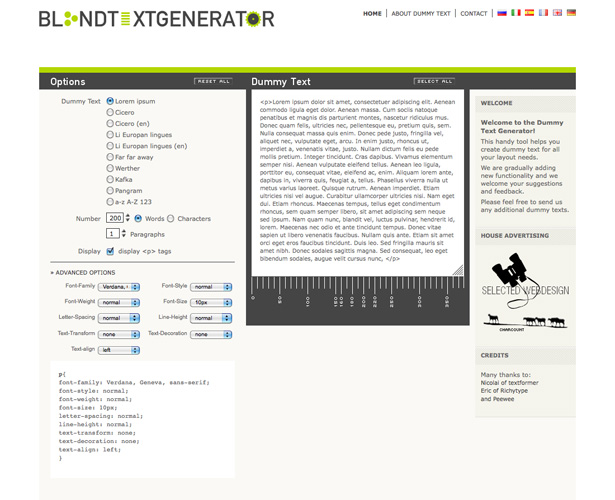The image size is (615, 500).
Task: Click the Blindtextgenerator logo
Action: pyautogui.click(x=156, y=19)
